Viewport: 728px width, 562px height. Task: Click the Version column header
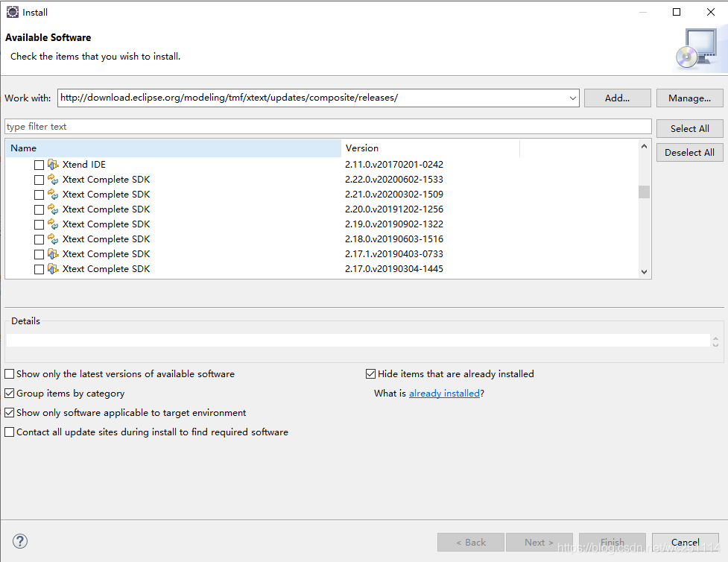431,148
